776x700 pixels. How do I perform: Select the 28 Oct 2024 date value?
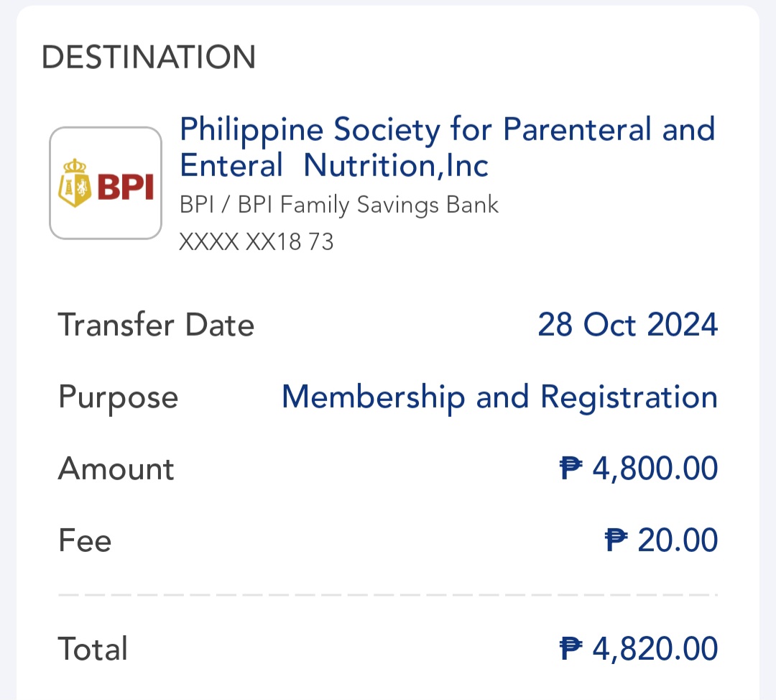pyautogui.click(x=627, y=325)
